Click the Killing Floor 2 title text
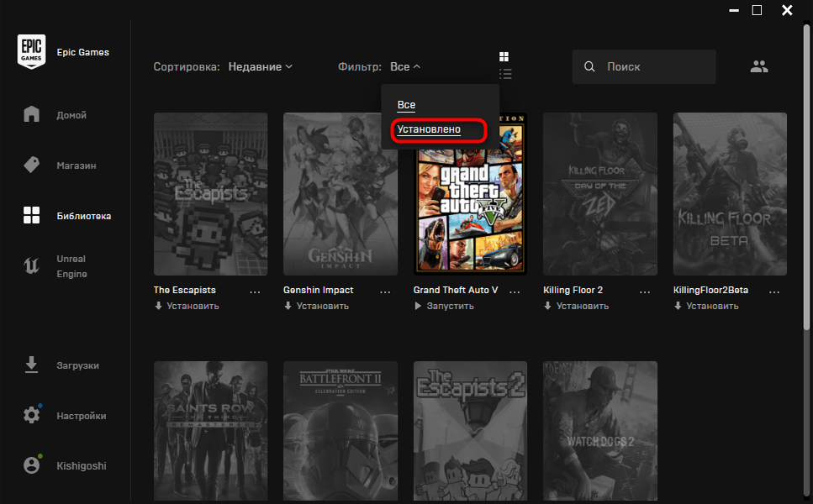The height and width of the screenshot is (504, 813). 573,290
